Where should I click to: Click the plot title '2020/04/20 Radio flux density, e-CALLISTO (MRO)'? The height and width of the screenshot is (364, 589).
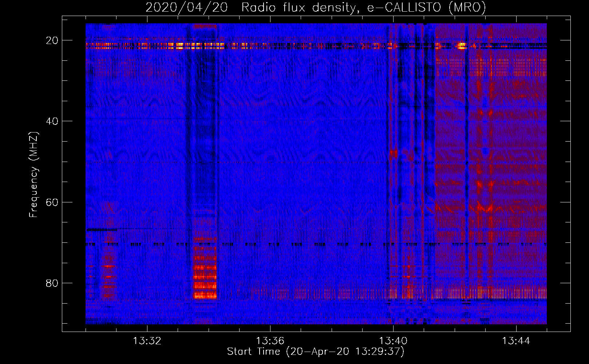point(316,8)
